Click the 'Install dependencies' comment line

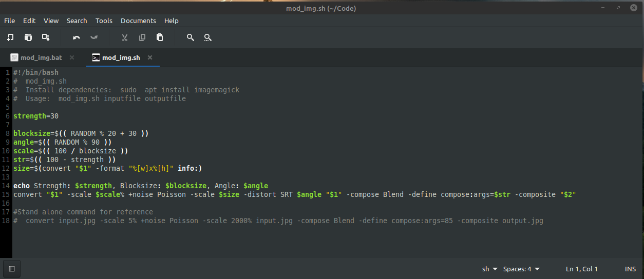[x=126, y=90]
